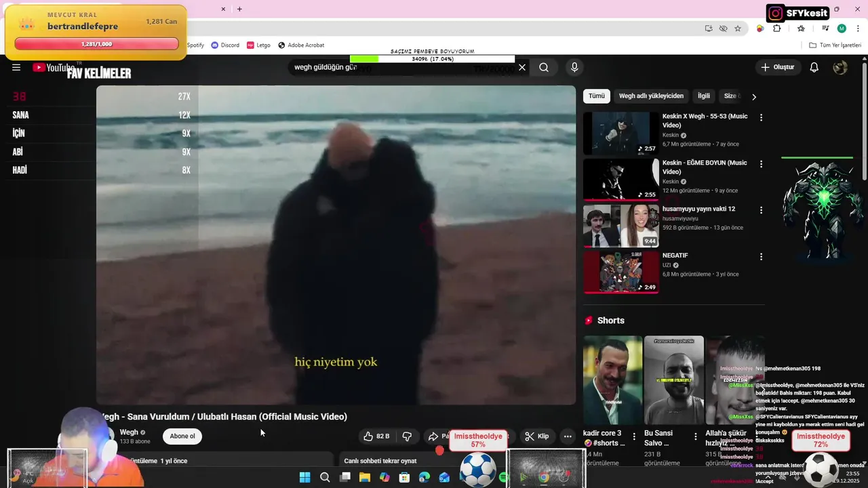Open the Chrome three-dot menu

pyautogui.click(x=858, y=28)
